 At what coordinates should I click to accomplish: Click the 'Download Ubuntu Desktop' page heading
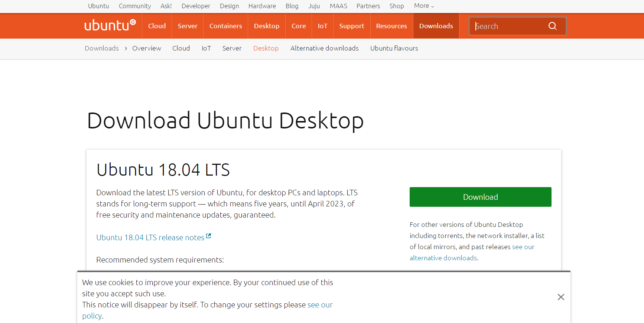click(225, 121)
